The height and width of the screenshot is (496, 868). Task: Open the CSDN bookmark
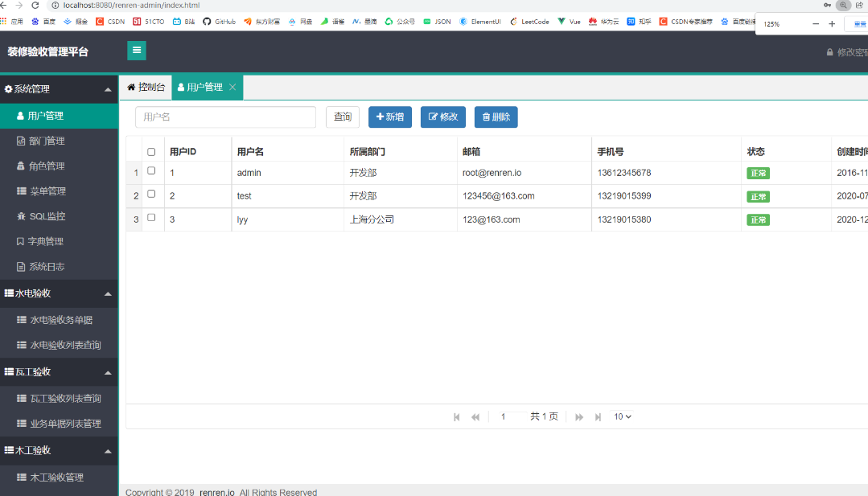pyautogui.click(x=110, y=22)
